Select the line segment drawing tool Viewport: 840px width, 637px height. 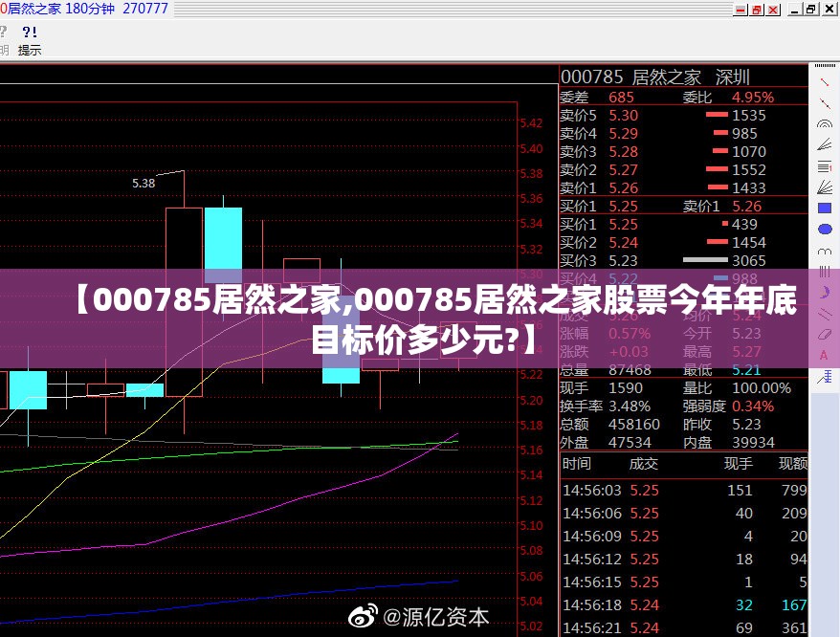point(825,82)
